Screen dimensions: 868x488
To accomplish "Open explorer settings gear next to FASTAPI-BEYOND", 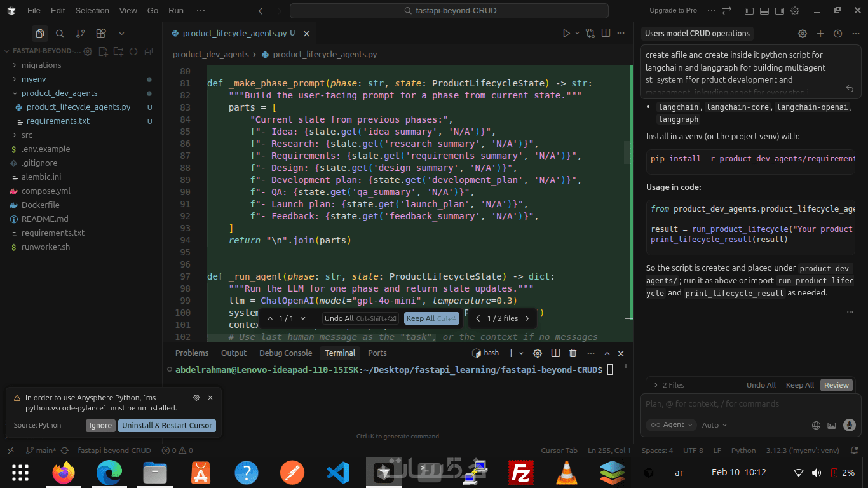I will click(x=88, y=51).
